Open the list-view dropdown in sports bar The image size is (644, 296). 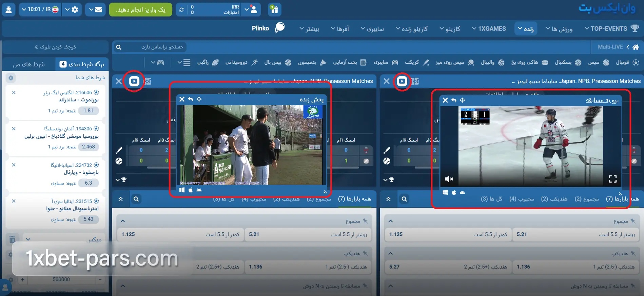(x=184, y=62)
